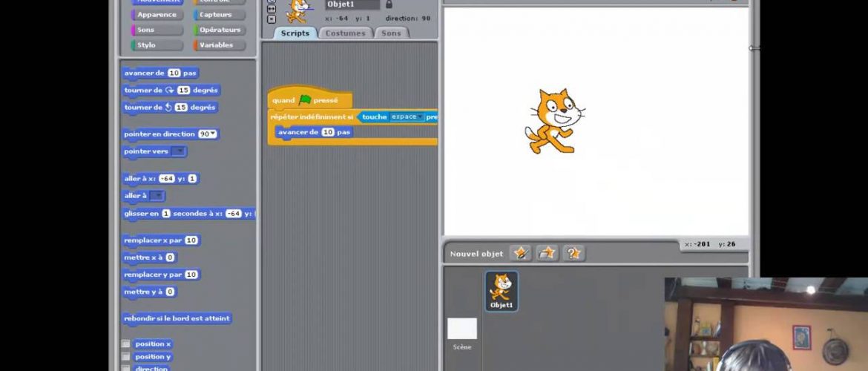Select left-right flip rotation style icon
Screen dimensions: 868x371
tap(271, 10)
